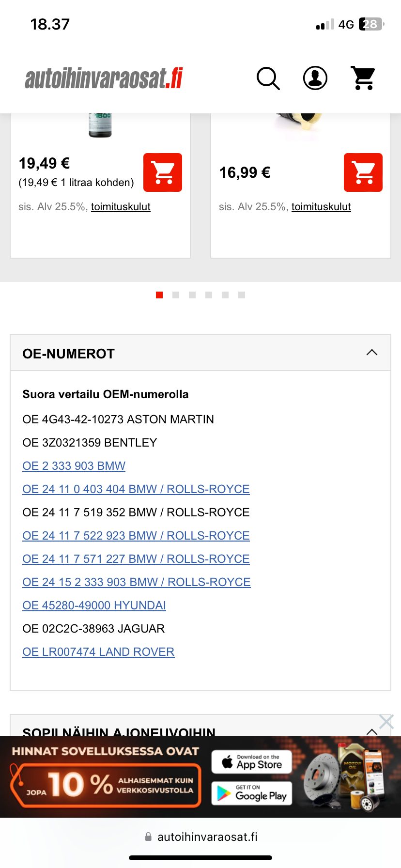Open OE LR007474 LAND ROVER link
Image resolution: width=401 pixels, height=868 pixels.
(98, 652)
